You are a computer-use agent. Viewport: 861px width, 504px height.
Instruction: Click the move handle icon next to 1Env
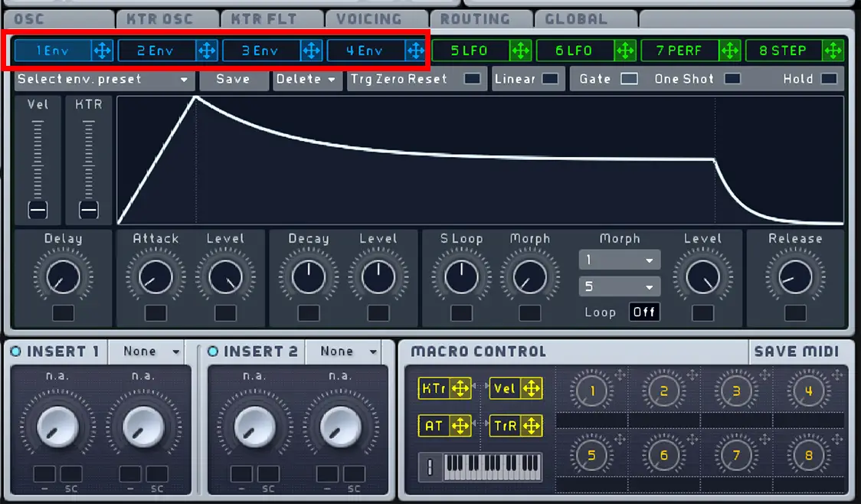[x=103, y=50]
